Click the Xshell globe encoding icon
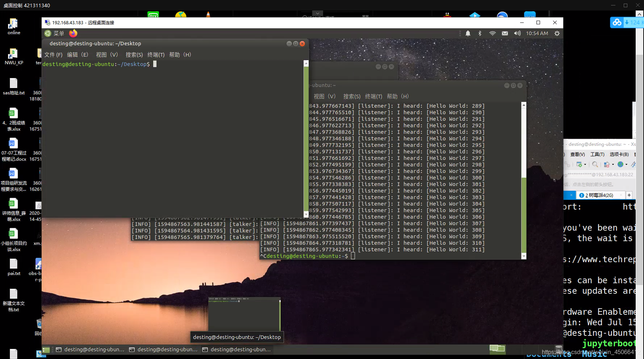The height and width of the screenshot is (359, 644). tap(620, 165)
